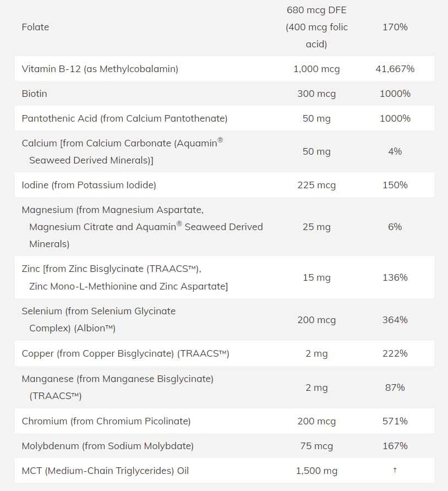This screenshot has height=491, width=448.
Task: Click the dagger footnote symbol for MCT Oil
Action: coord(395,471)
